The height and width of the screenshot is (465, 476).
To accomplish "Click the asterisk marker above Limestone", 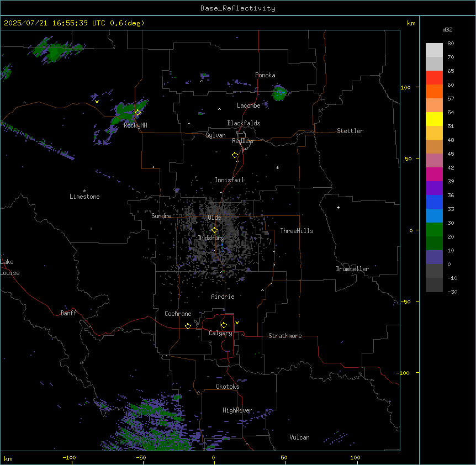I will 84,191.
